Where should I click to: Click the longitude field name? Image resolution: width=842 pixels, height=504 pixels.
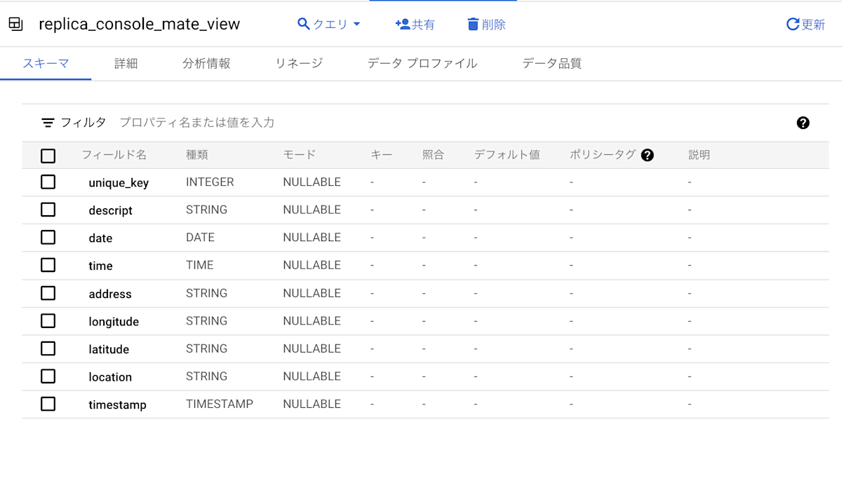pos(114,322)
